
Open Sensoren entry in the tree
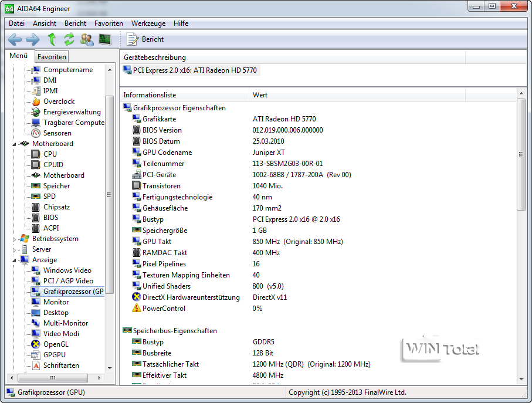57,133
